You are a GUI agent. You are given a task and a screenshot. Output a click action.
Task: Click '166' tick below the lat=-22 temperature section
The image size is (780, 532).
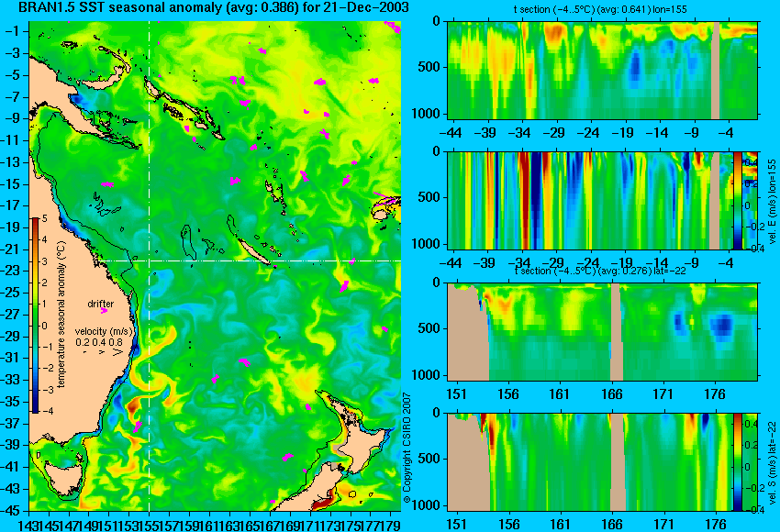612,394
